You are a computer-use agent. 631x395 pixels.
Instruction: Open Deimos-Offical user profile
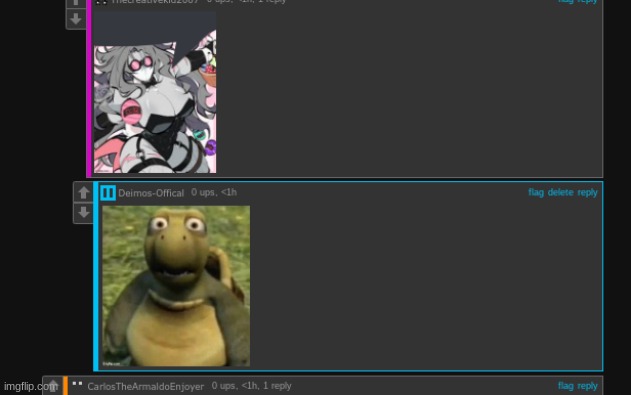(151, 193)
